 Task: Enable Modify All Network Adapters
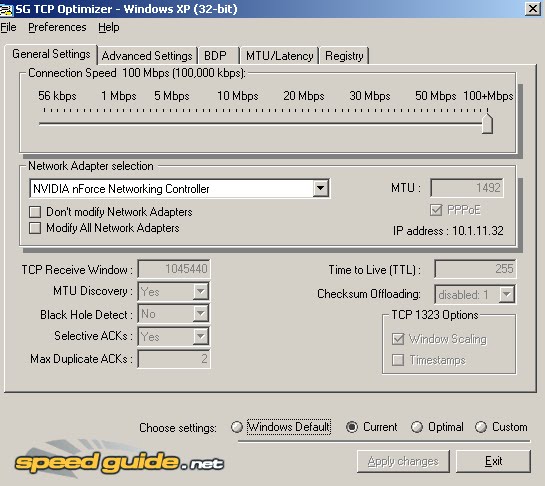click(x=35, y=228)
